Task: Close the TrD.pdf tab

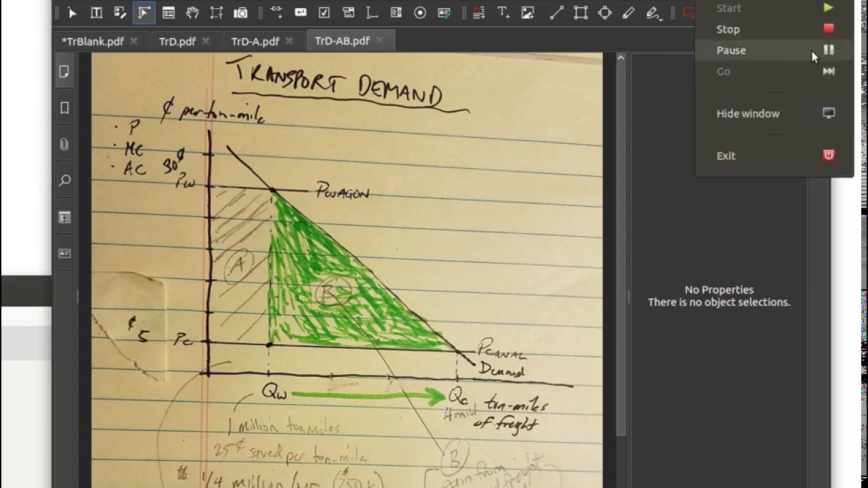Action: pos(205,41)
